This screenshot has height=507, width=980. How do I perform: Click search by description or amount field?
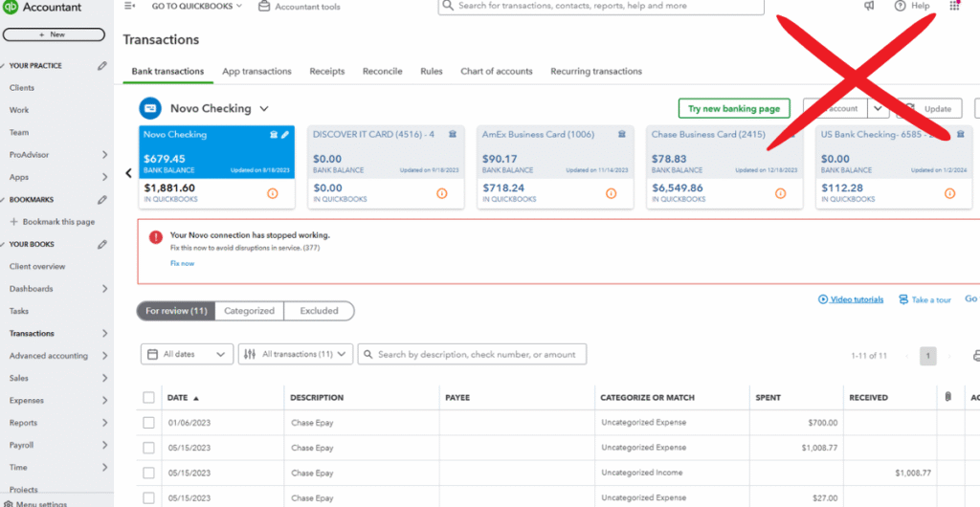pos(472,354)
